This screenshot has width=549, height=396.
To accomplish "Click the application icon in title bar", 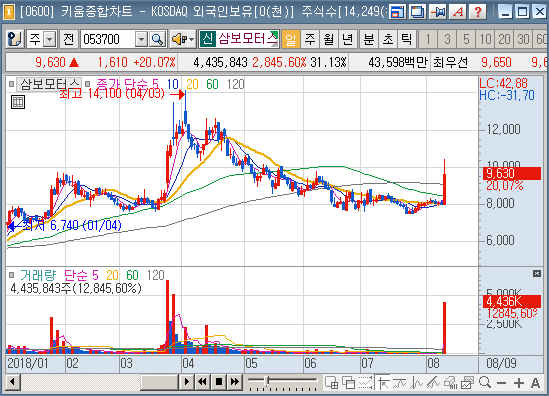I will (9, 12).
